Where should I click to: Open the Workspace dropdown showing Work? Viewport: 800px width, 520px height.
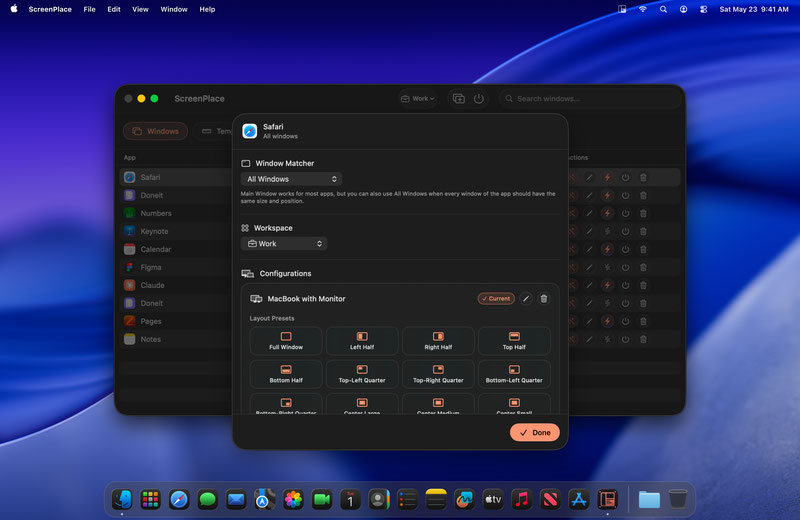pos(284,244)
